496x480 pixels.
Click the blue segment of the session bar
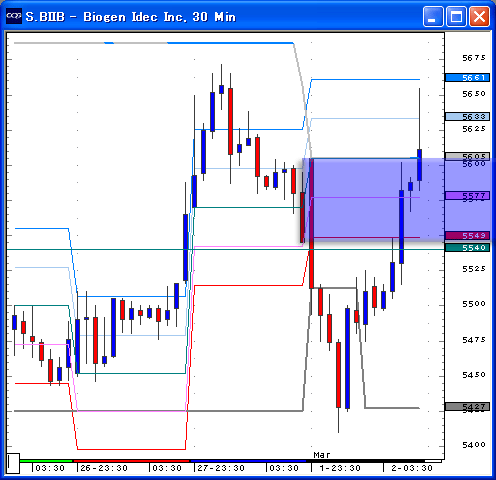pos(248,461)
